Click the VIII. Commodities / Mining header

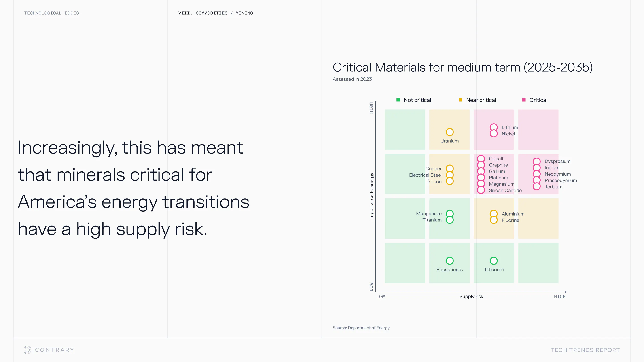[216, 13]
